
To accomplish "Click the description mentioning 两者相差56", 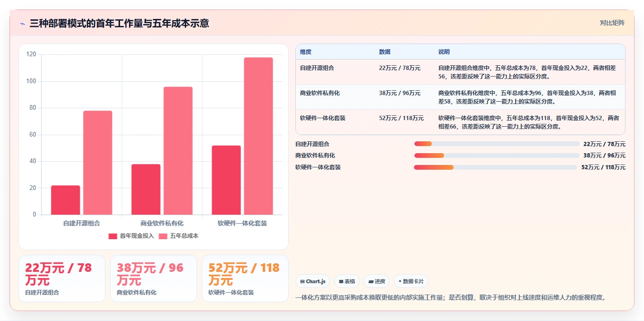I will 527,72.
